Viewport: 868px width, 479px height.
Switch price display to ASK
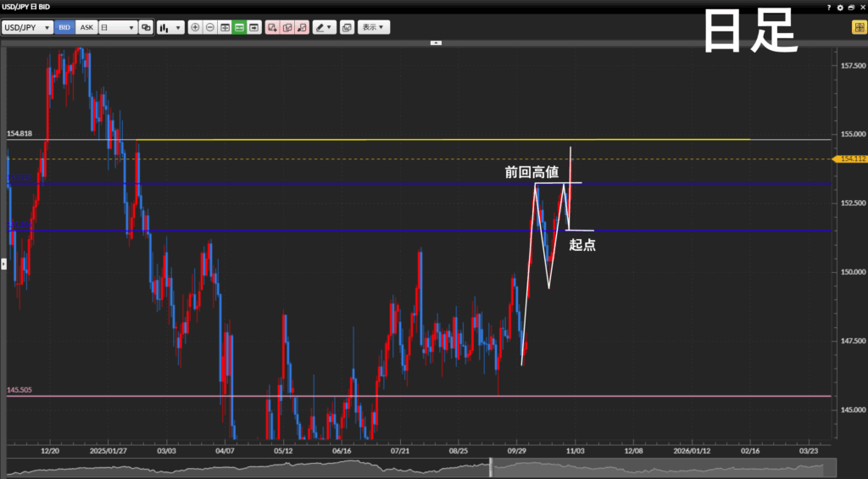click(86, 27)
